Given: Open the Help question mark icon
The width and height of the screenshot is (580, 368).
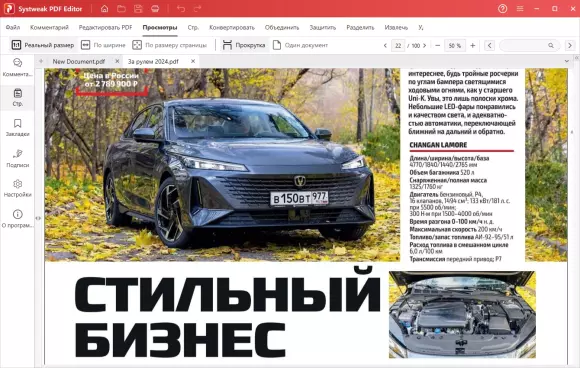Looking at the screenshot, I should (502, 9).
